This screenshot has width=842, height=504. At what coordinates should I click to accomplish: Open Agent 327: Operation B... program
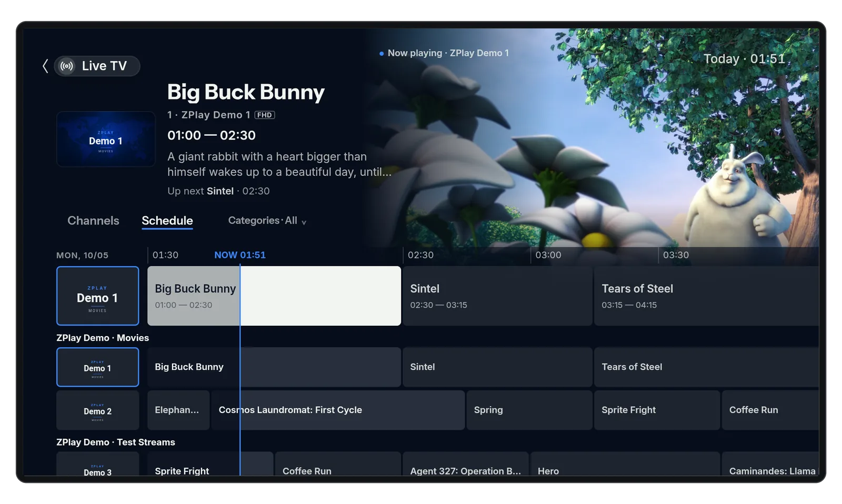coord(466,464)
